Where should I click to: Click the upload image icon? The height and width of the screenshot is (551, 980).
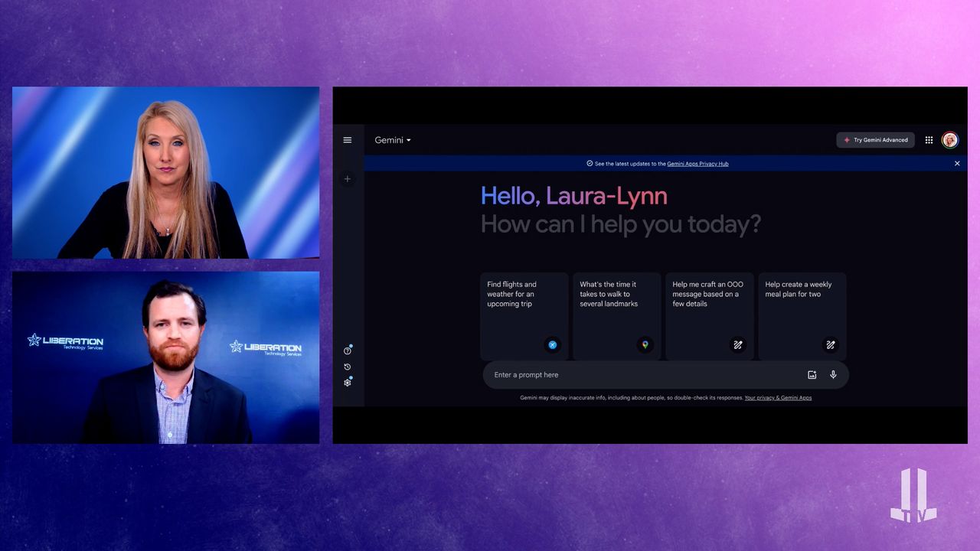812,375
